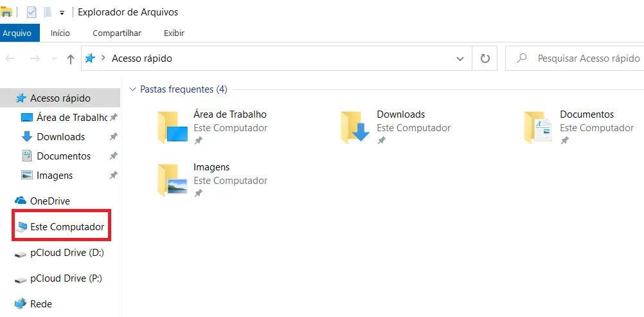Click the magnifier search icon
Image resolution: width=644 pixels, height=317 pixels.
click(x=522, y=59)
